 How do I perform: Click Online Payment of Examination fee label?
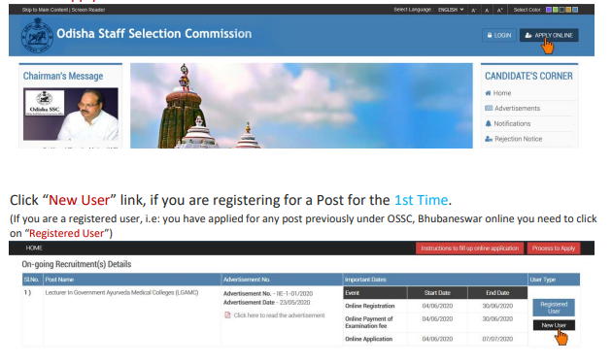click(x=369, y=322)
